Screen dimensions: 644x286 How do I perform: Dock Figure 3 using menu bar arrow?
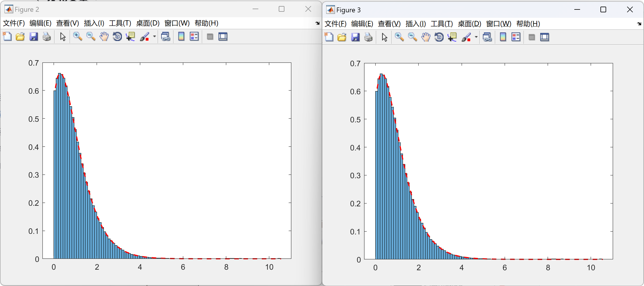[639, 24]
